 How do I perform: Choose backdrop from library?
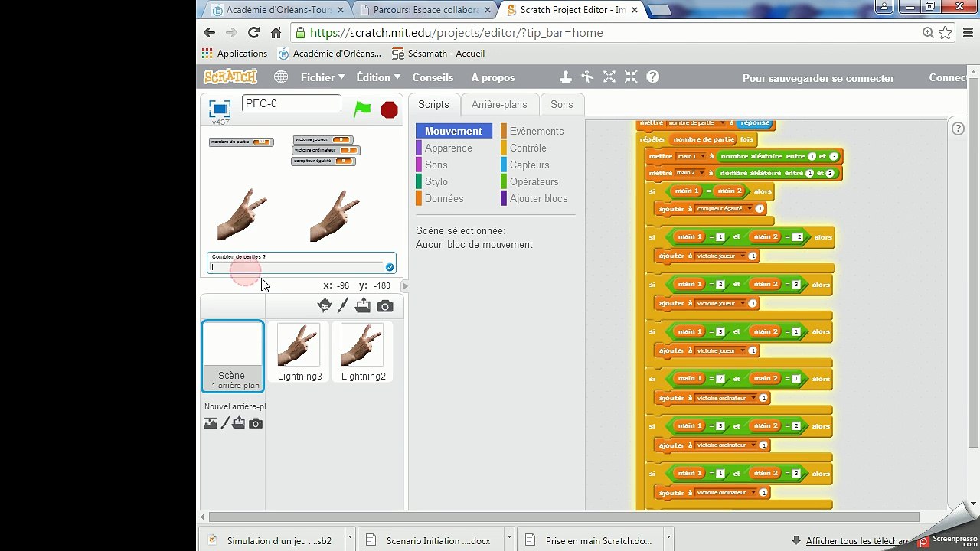click(211, 423)
